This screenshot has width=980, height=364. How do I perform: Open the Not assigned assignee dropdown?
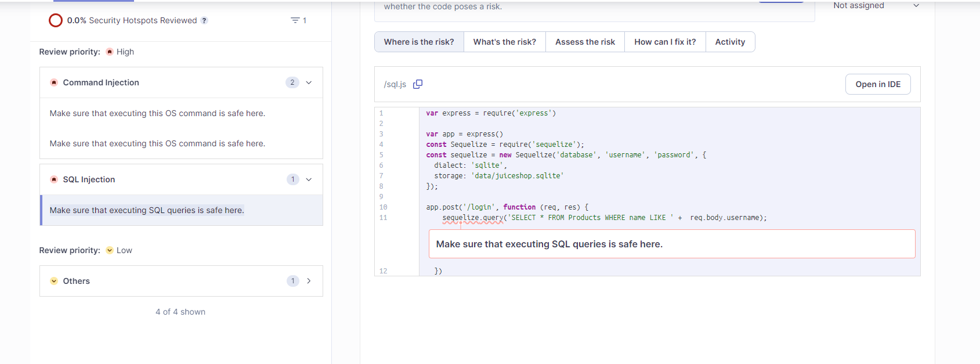876,6
